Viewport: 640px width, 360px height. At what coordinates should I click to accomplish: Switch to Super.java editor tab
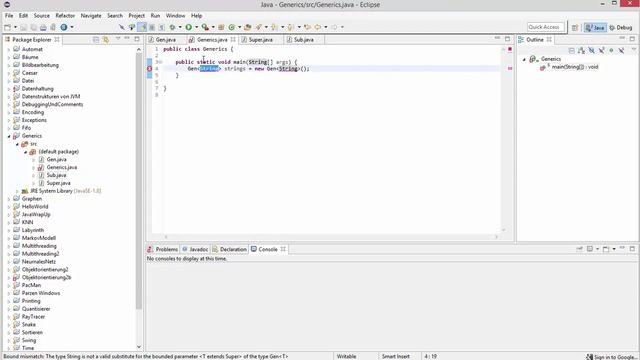[x=260, y=40]
